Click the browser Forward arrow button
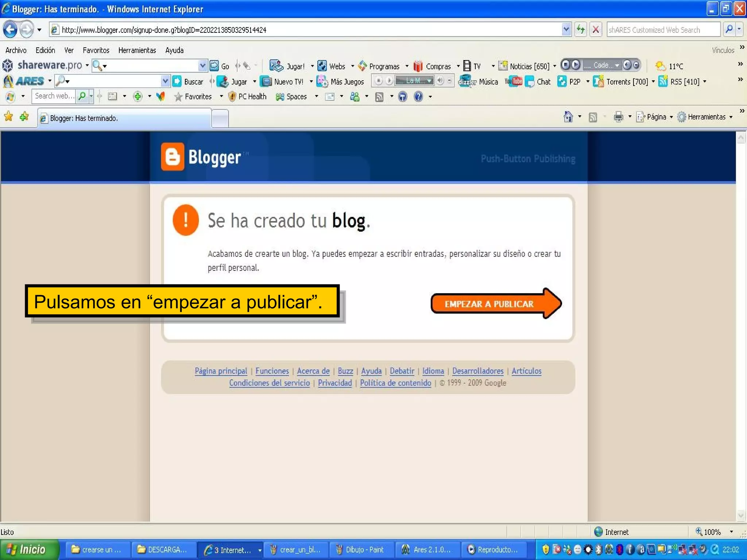Viewport: 747px width, 560px height. click(x=26, y=30)
